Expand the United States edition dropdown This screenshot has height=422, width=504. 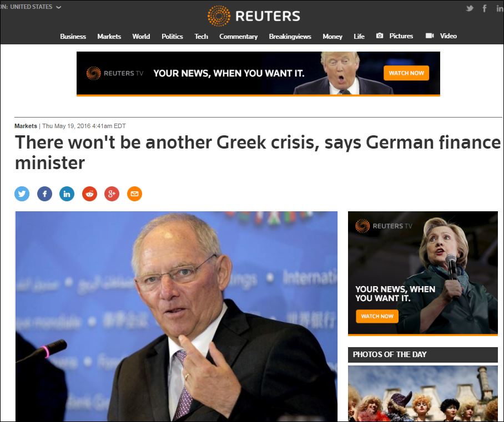coord(31,7)
